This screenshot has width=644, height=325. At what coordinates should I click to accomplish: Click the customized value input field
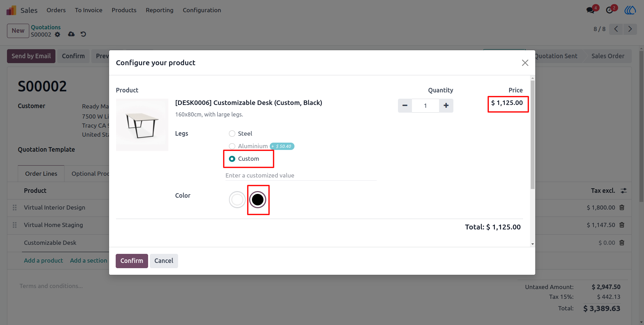(x=301, y=175)
